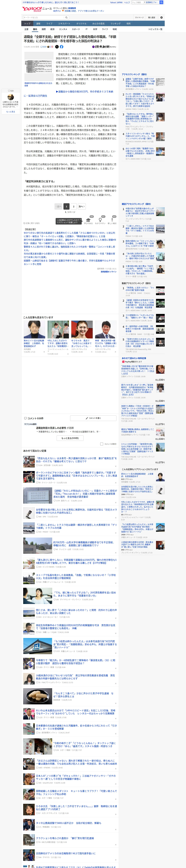Select the 経済 category
The width and height of the screenshot is (186, 868).
(x=52, y=29)
